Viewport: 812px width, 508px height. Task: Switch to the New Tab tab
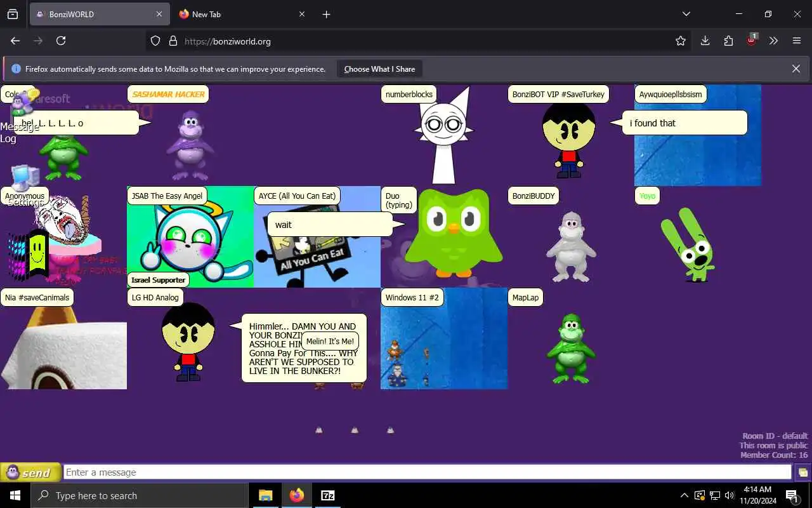coord(241,14)
